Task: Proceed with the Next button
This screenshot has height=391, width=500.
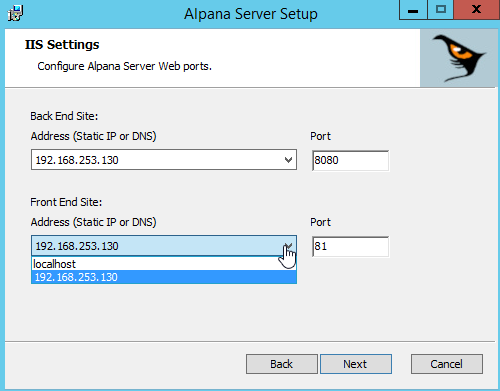Action: tap(356, 364)
